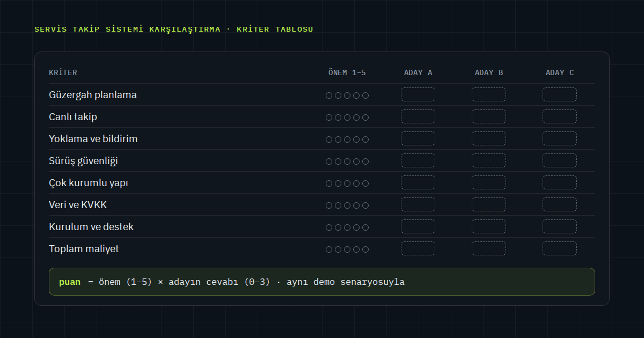
Task: Click the ADAY A column header
Action: coord(418,72)
